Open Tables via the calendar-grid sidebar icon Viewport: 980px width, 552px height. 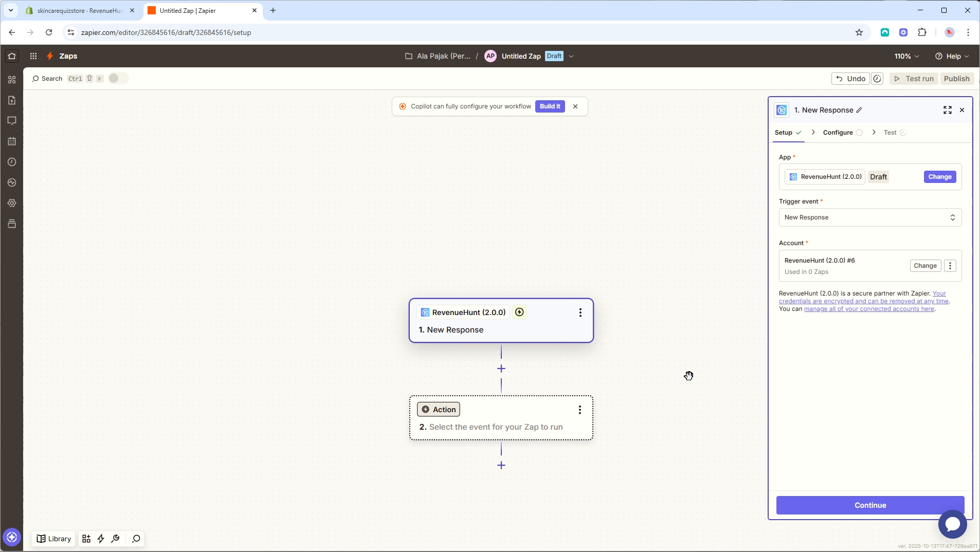(x=11, y=141)
